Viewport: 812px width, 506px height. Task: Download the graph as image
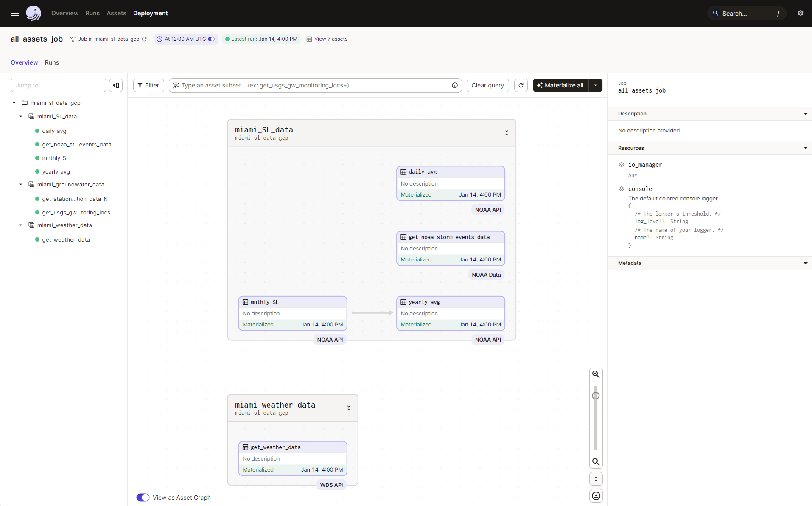(596, 496)
